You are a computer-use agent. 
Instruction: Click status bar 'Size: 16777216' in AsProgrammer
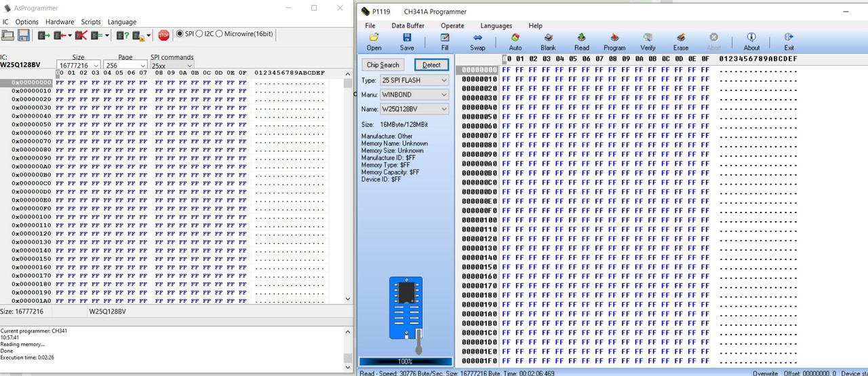[x=22, y=312]
